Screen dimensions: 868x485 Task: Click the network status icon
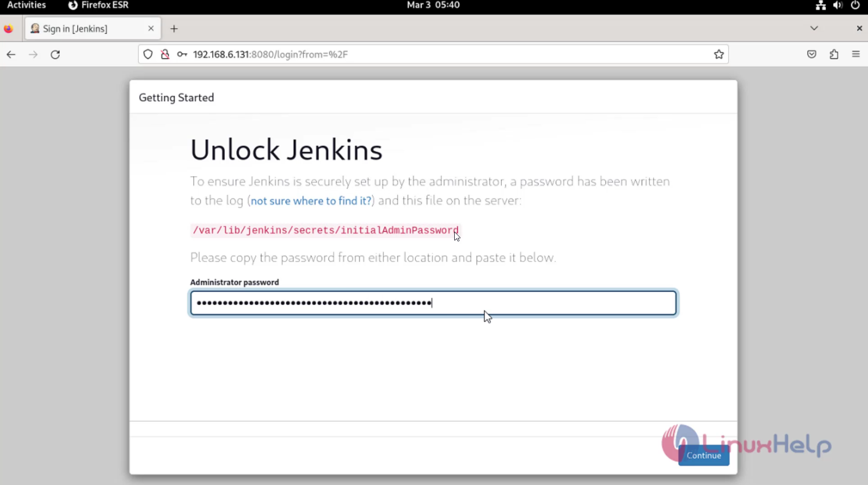(x=821, y=5)
